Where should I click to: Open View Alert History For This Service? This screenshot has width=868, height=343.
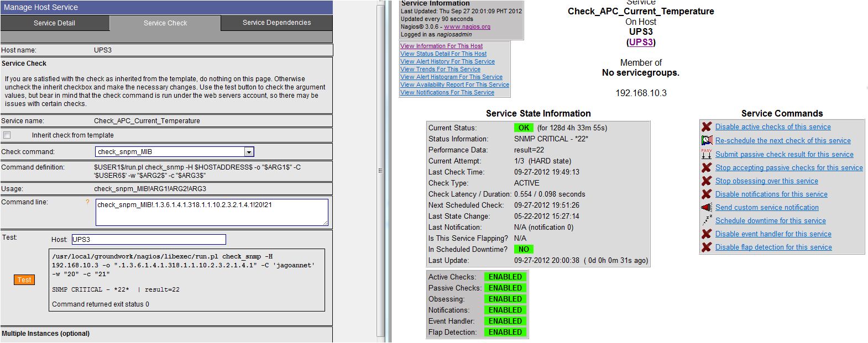[447, 62]
